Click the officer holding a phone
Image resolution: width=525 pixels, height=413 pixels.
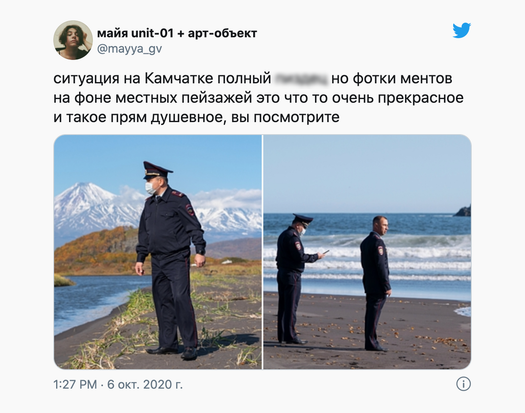click(x=296, y=279)
